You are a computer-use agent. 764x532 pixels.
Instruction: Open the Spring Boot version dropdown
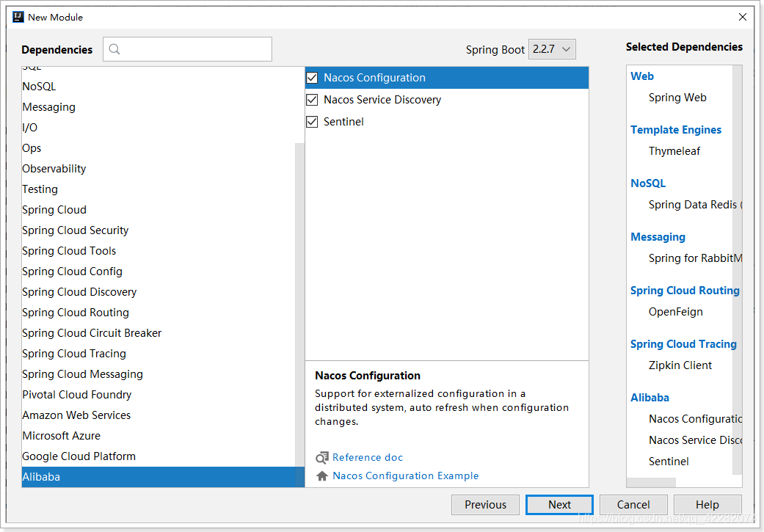(552, 49)
